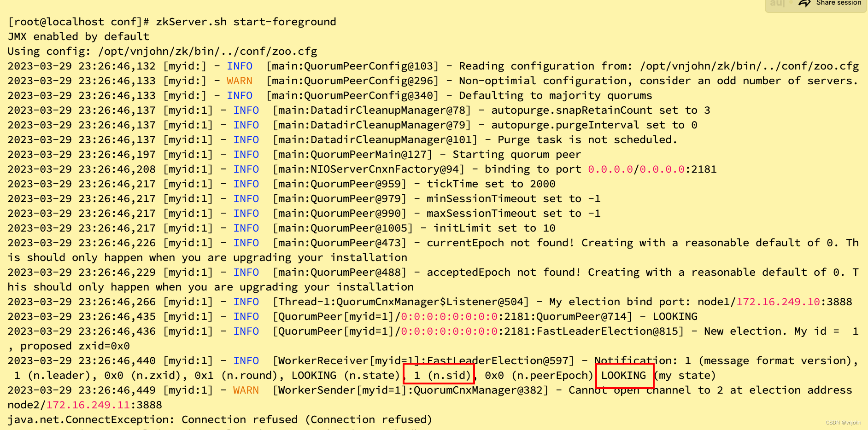Click 'proposed zxid=0x0' text

pos(75,346)
